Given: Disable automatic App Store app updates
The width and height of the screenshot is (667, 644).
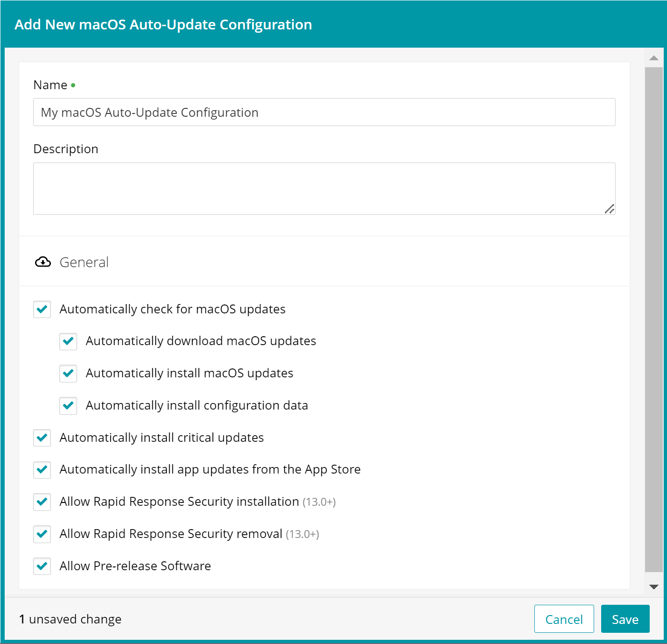Looking at the screenshot, I should tap(42, 469).
